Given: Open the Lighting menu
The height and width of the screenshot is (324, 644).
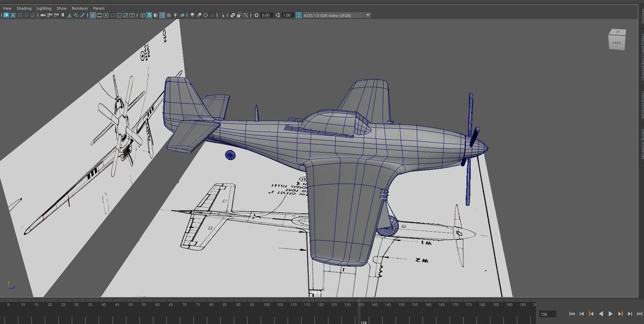Looking at the screenshot, I should click(44, 9).
